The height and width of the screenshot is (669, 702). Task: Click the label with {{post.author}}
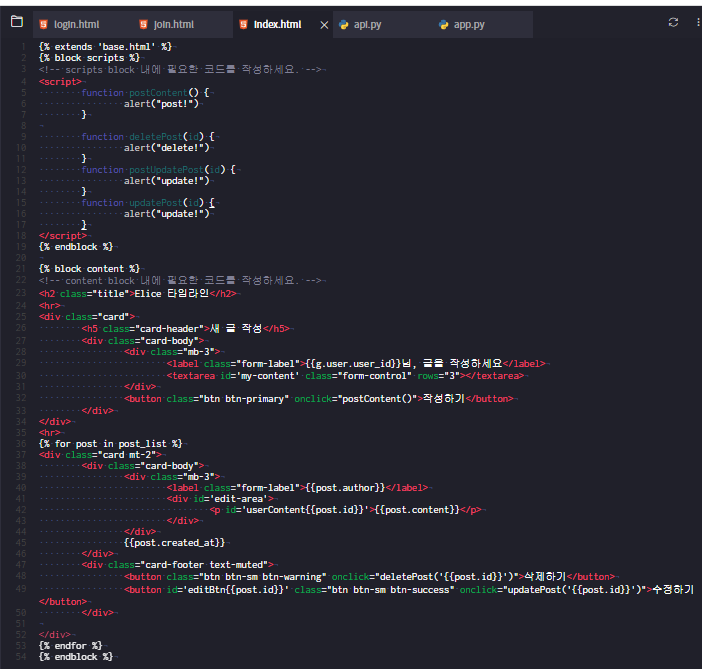tap(297, 488)
